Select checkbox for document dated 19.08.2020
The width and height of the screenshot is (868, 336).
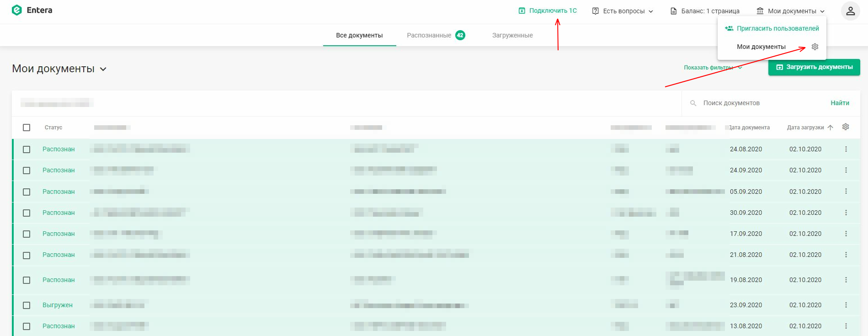coord(27,280)
